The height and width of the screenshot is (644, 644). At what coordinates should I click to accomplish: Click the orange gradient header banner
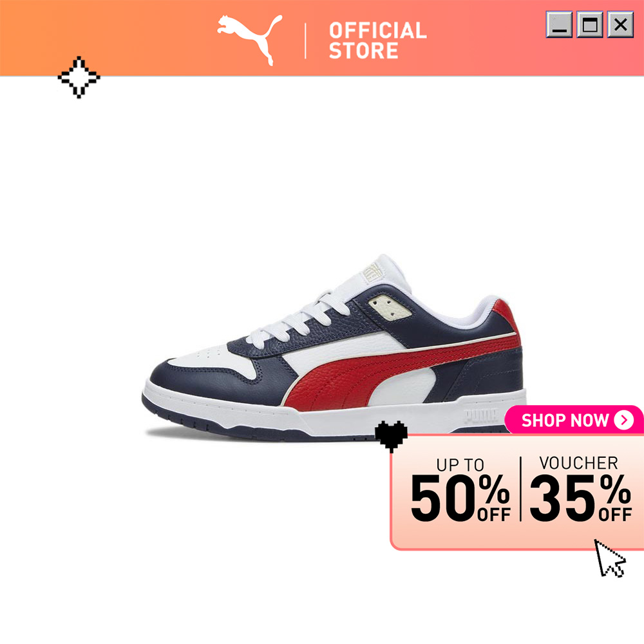point(322,38)
